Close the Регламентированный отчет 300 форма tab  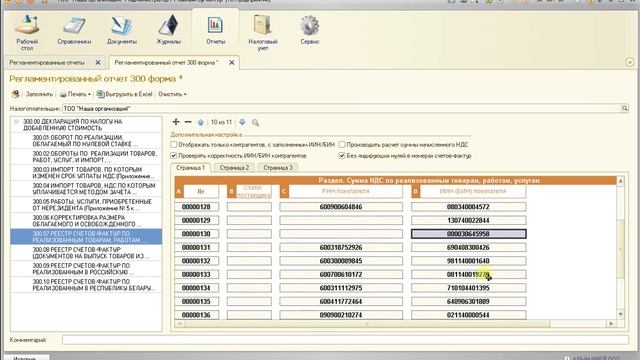tap(231, 62)
